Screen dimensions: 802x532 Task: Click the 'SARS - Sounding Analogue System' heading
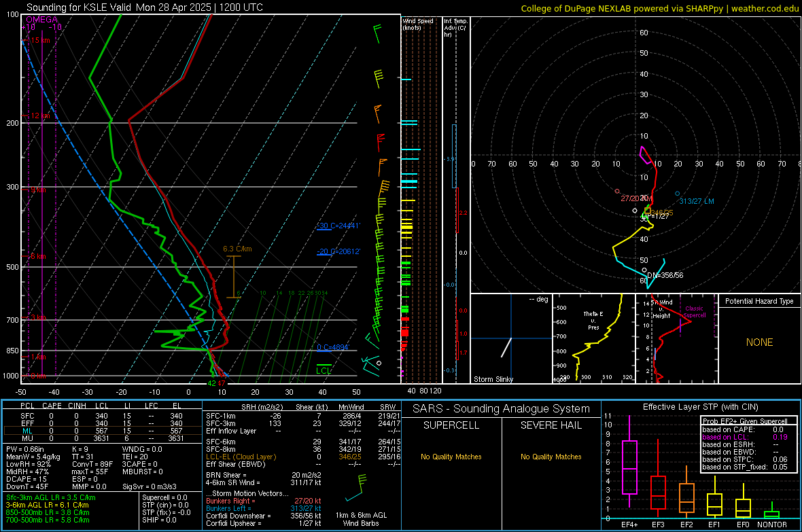point(502,409)
